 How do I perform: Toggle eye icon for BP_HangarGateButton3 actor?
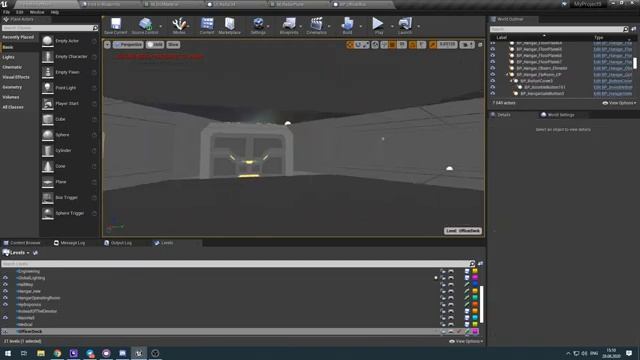coord(493,93)
